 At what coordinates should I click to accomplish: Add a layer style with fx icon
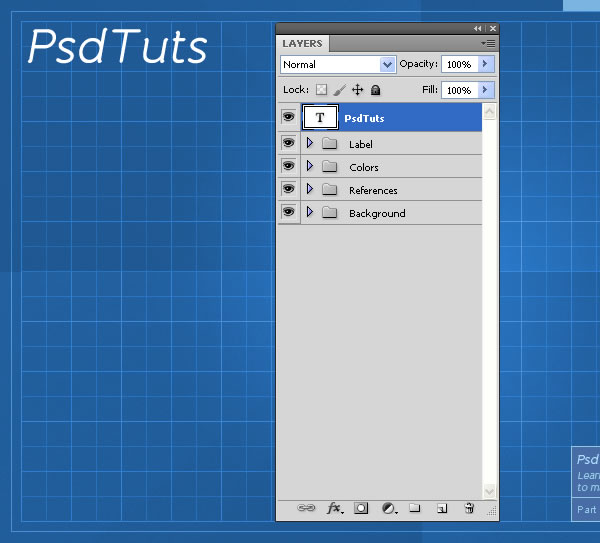tap(335, 508)
